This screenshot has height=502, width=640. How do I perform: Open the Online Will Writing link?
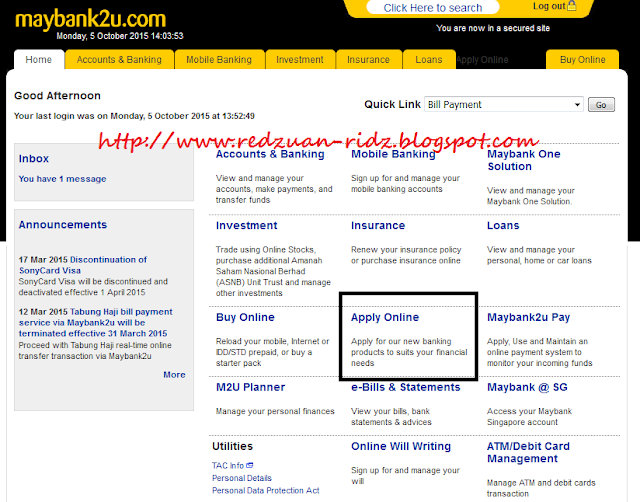pos(401,446)
